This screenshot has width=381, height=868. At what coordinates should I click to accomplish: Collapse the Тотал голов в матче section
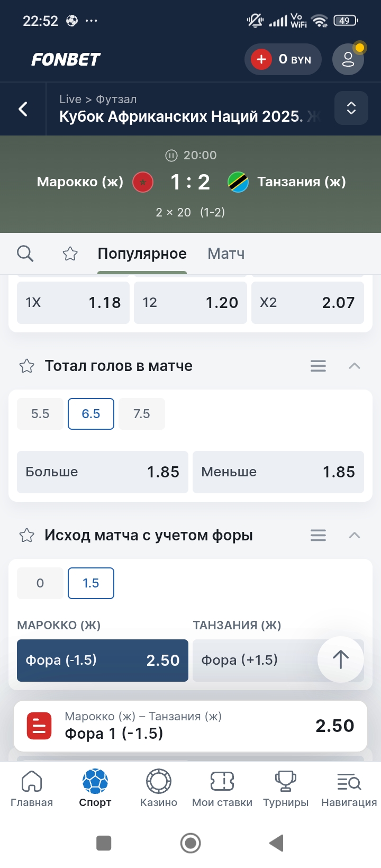355,366
